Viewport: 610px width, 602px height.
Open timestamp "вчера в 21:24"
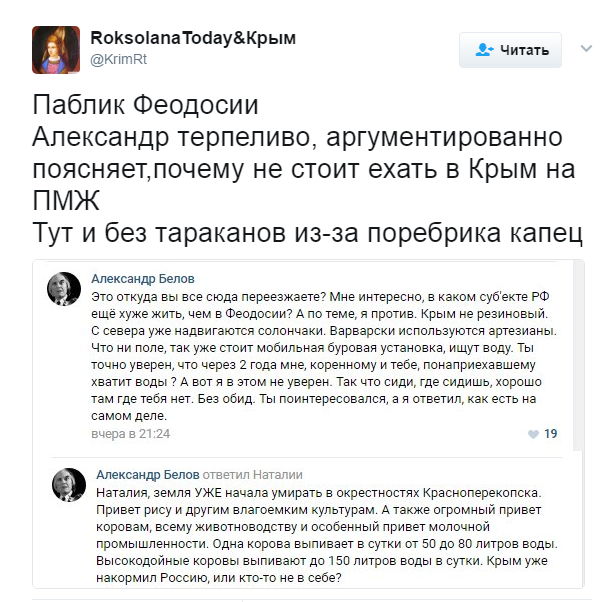(x=130, y=434)
